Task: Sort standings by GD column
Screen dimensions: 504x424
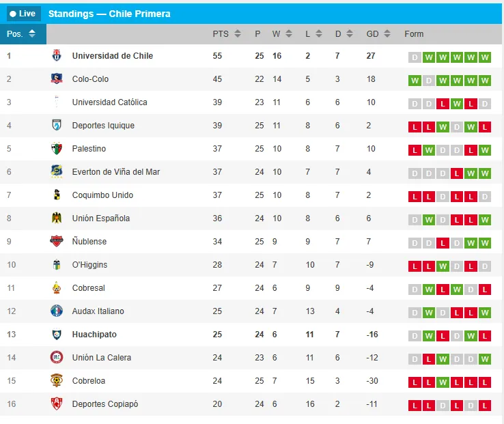Action: (378, 34)
